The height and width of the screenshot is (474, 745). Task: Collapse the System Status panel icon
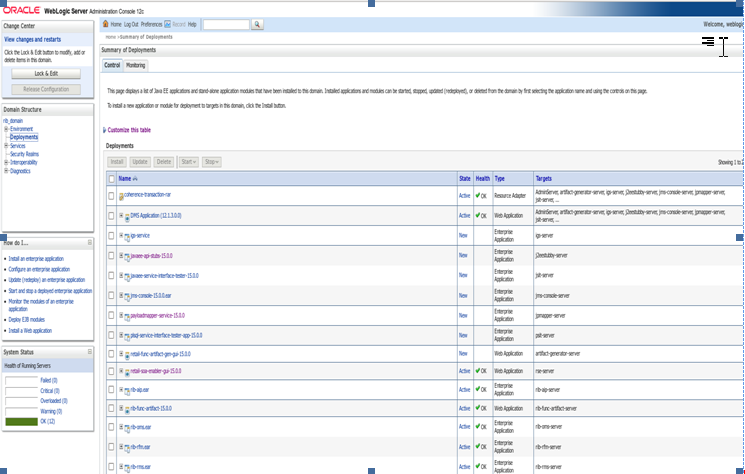[x=89, y=352]
